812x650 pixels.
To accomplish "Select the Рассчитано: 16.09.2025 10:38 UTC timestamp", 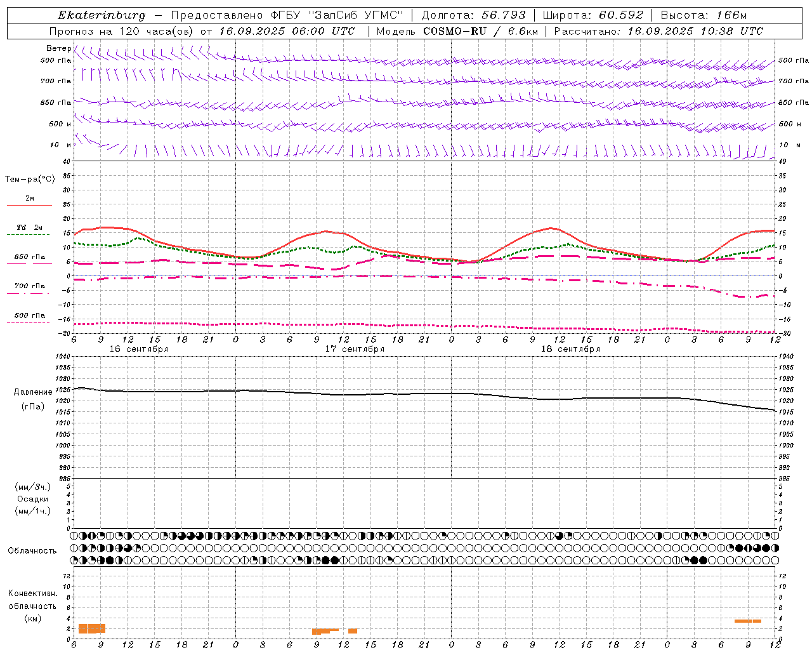I will pyautogui.click(x=658, y=31).
